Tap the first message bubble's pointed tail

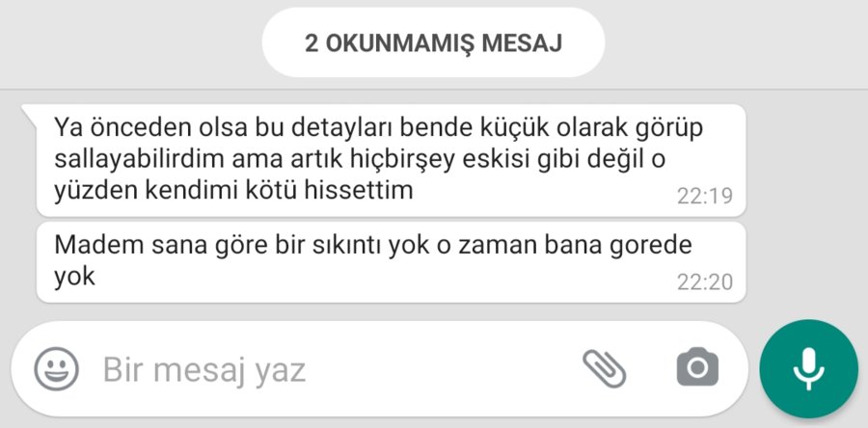coord(29,114)
